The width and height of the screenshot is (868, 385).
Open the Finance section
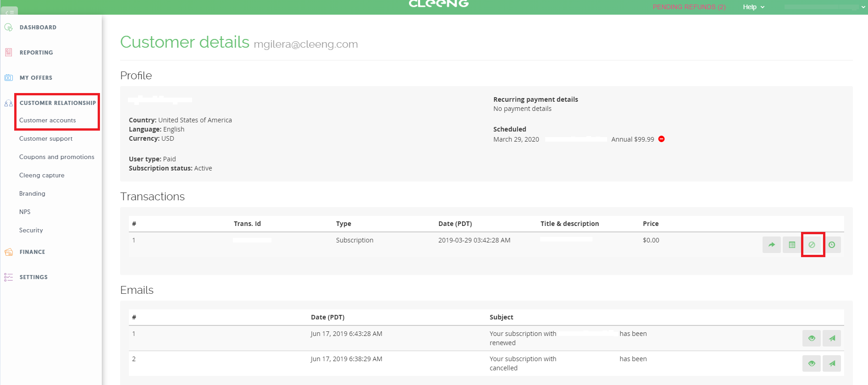pyautogui.click(x=33, y=252)
